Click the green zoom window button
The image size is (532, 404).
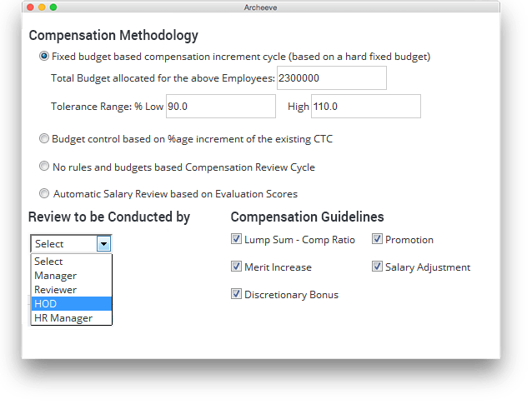coord(53,7)
